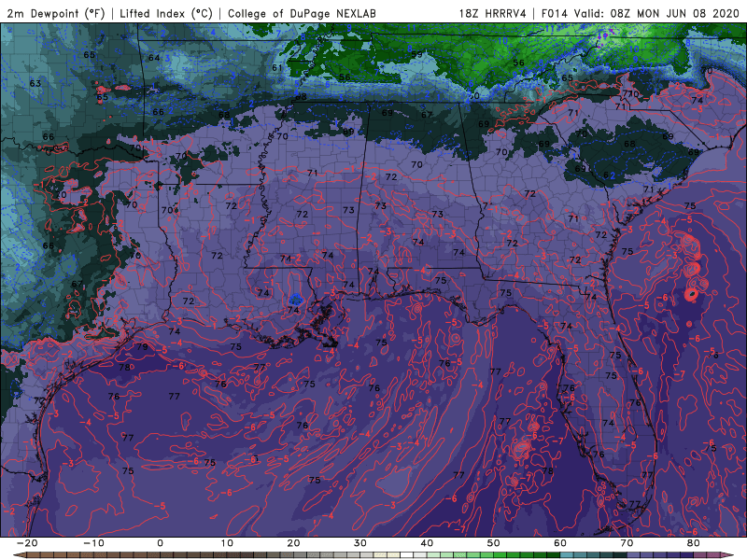
Task: Click the '40' color scale label
Action: (427, 543)
